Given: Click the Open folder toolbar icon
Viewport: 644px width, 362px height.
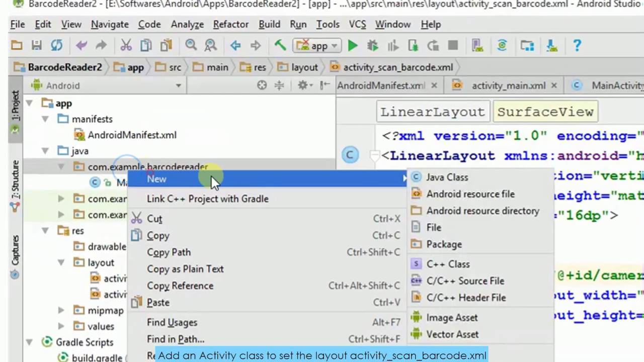Looking at the screenshot, I should (17, 46).
